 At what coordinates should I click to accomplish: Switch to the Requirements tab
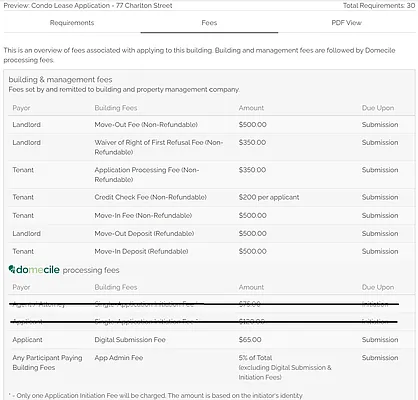point(72,23)
